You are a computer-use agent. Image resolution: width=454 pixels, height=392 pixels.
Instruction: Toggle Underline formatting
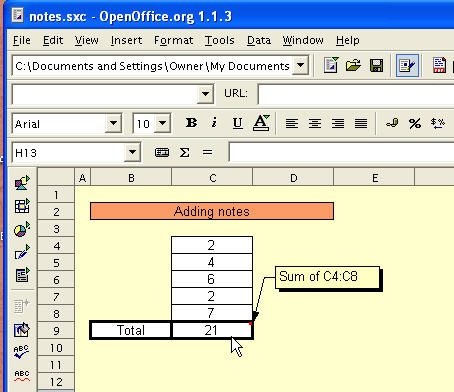tap(237, 123)
